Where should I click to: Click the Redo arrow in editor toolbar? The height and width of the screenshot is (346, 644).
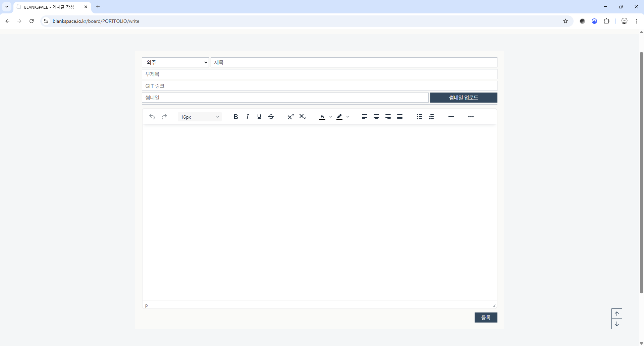(164, 117)
